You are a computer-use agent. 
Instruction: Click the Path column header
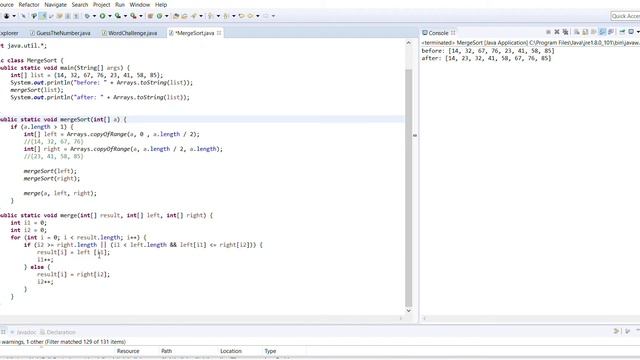coord(167,351)
